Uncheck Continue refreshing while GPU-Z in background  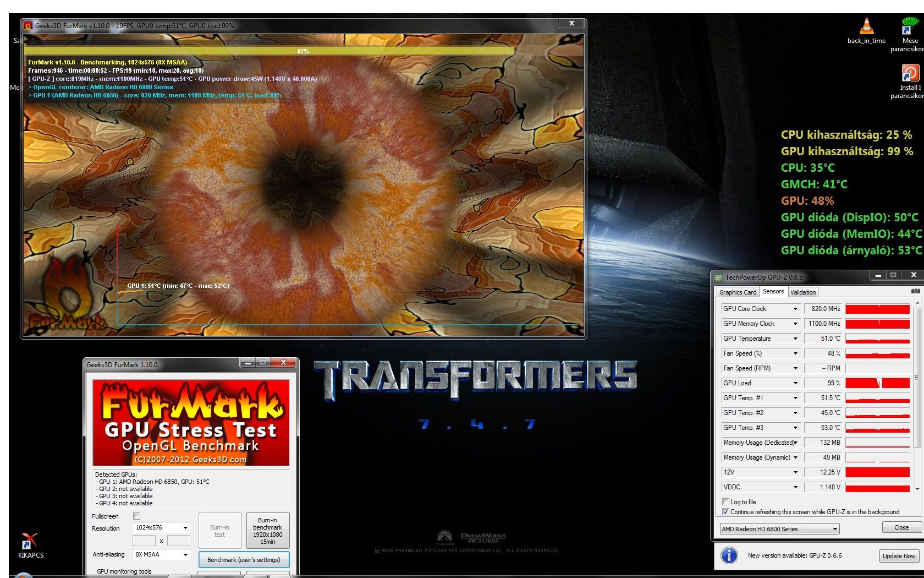pos(725,512)
